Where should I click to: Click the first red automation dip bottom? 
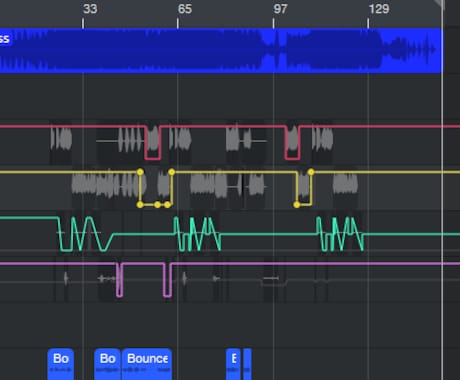point(153,158)
